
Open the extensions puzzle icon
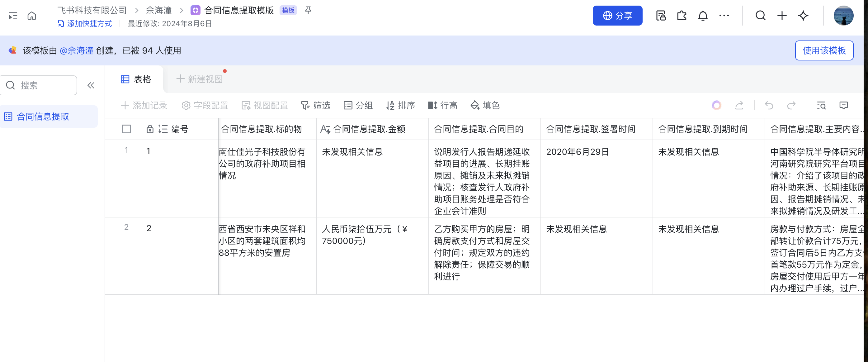tap(682, 16)
